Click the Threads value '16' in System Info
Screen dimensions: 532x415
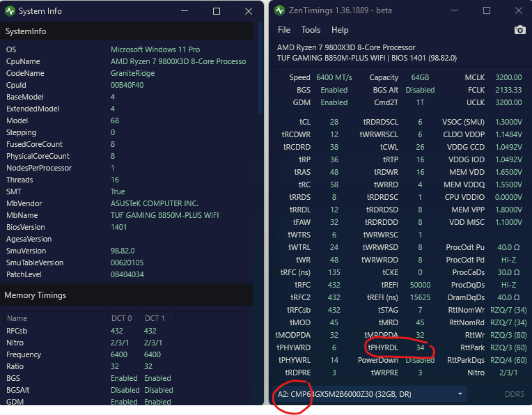tap(115, 180)
